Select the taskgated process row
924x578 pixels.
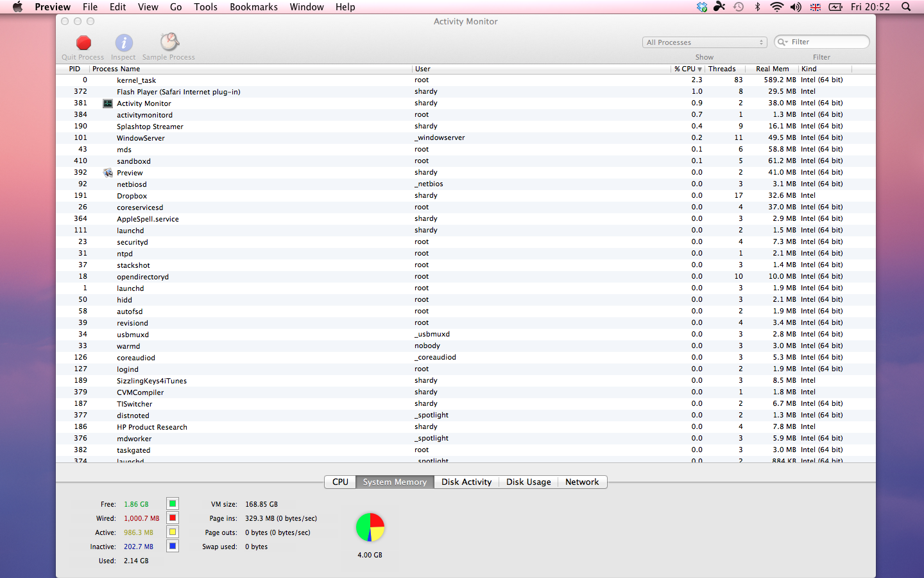coord(466,450)
